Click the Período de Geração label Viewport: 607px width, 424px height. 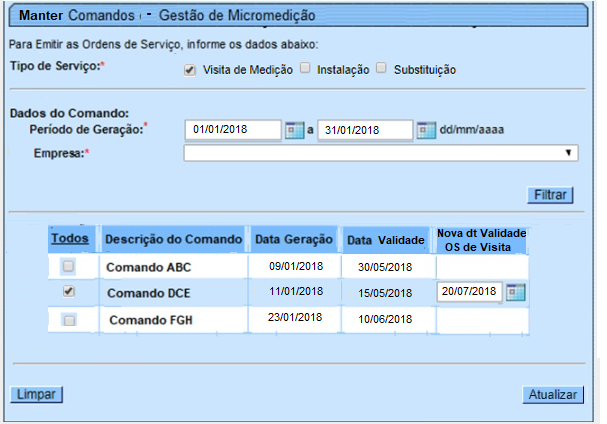[x=88, y=129]
